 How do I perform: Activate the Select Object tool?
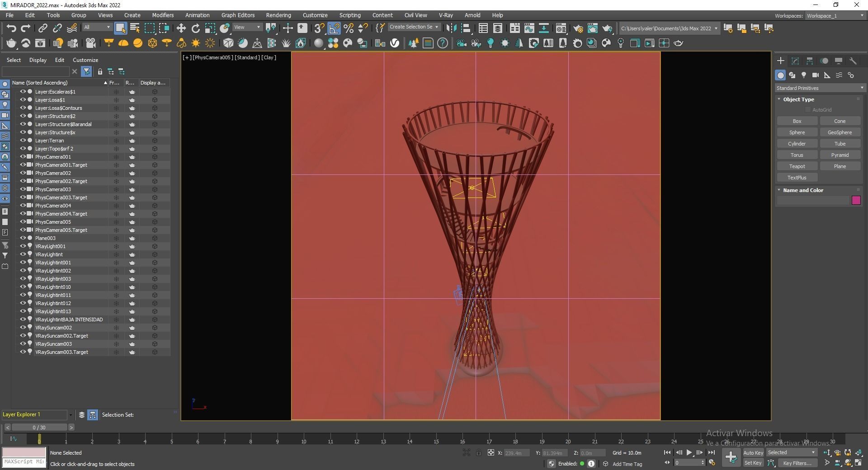coord(120,28)
